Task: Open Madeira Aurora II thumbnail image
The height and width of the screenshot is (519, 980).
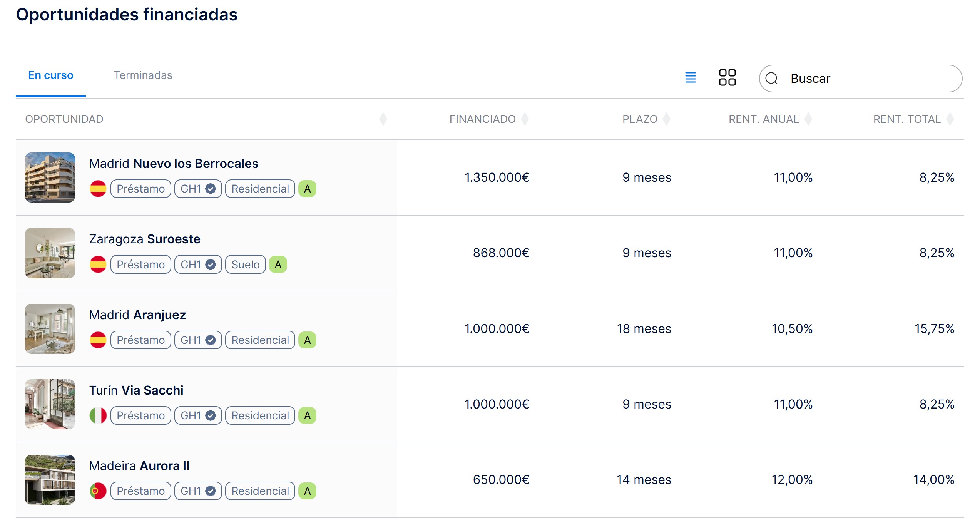Action: [x=50, y=480]
